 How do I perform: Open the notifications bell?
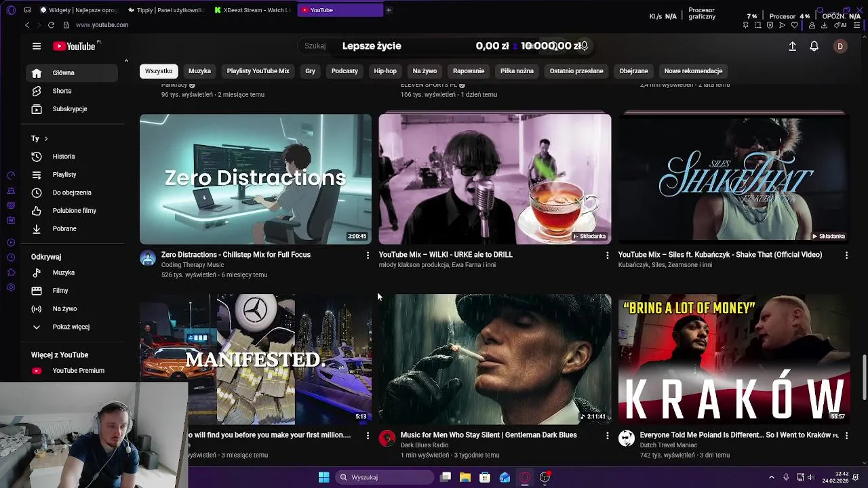tap(814, 46)
